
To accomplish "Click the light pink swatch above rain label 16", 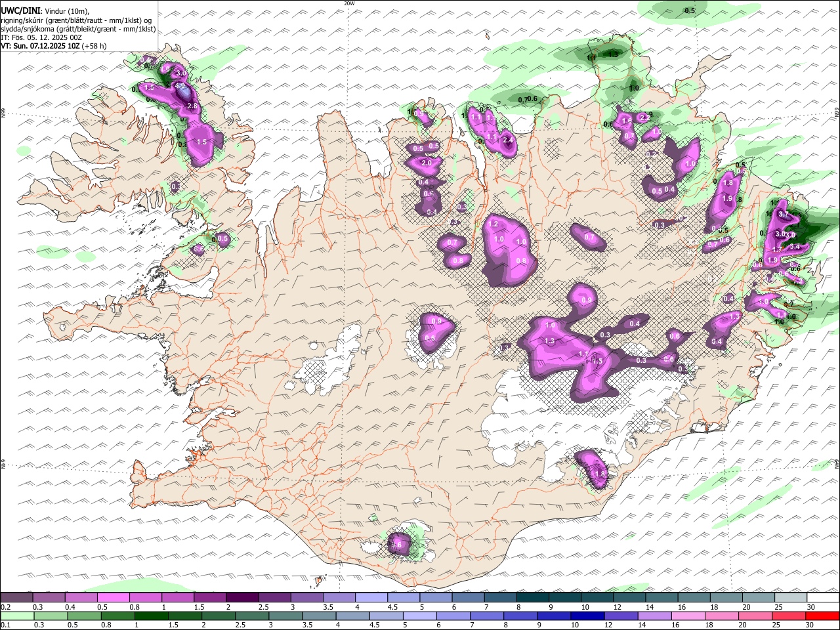I will tap(688, 616).
